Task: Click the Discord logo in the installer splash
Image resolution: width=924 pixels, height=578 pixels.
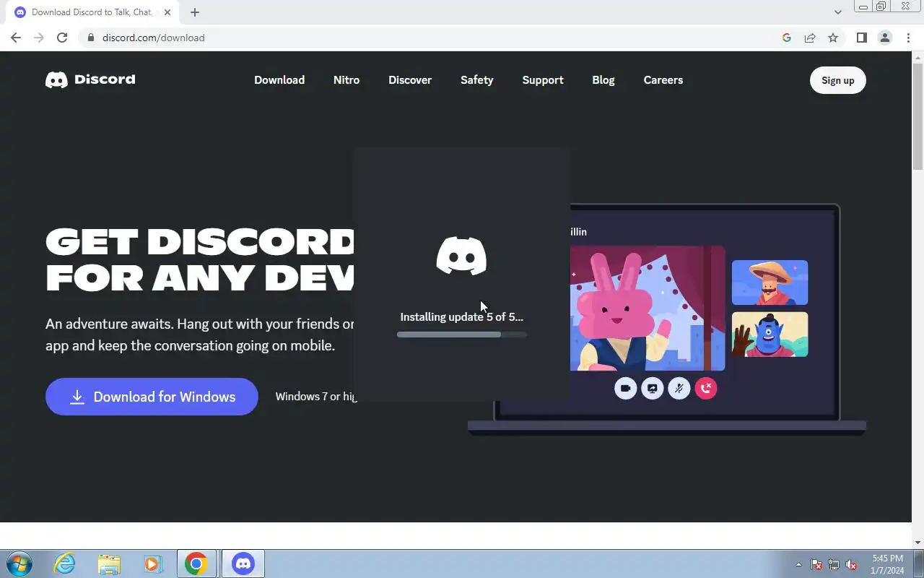Action: point(461,256)
